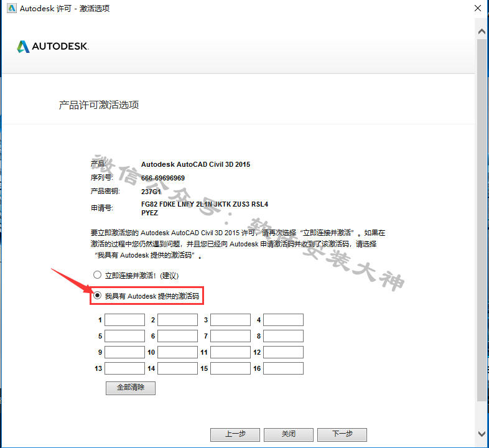Viewport: 489px width, 448px height.
Task: Click activation code field 13
Action: point(125,368)
